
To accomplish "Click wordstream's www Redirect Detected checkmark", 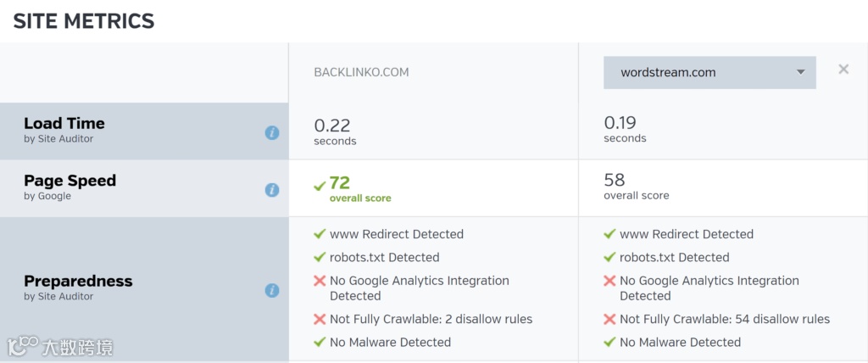I will 609,234.
